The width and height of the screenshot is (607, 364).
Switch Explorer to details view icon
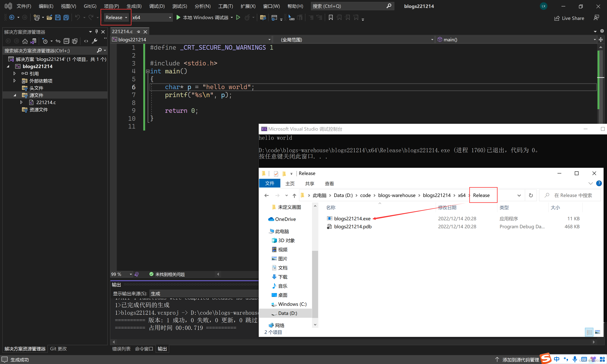click(589, 332)
